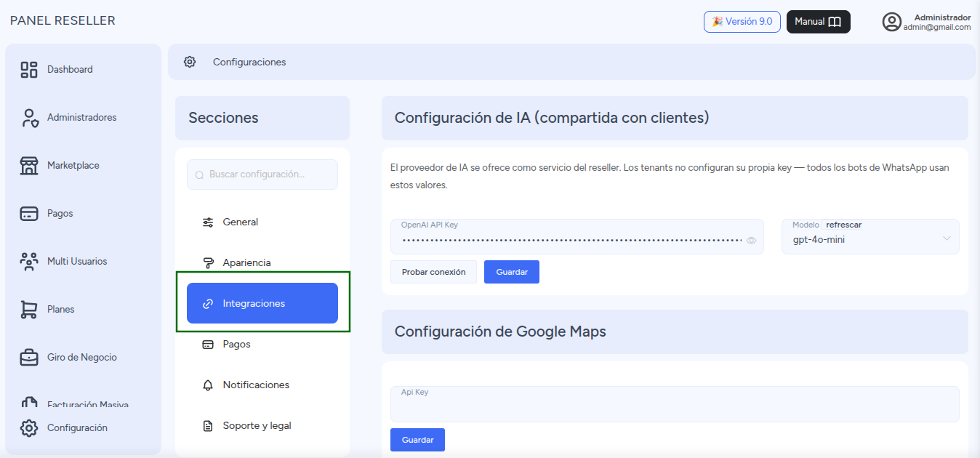Click Guardar in the IA configuration
Screen dimensions: 980x458
pyautogui.click(x=512, y=272)
